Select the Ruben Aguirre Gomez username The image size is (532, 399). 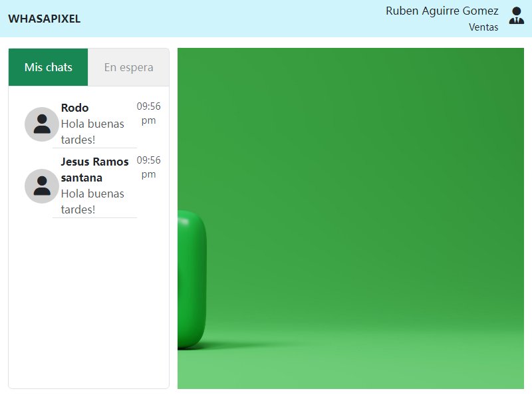point(442,11)
